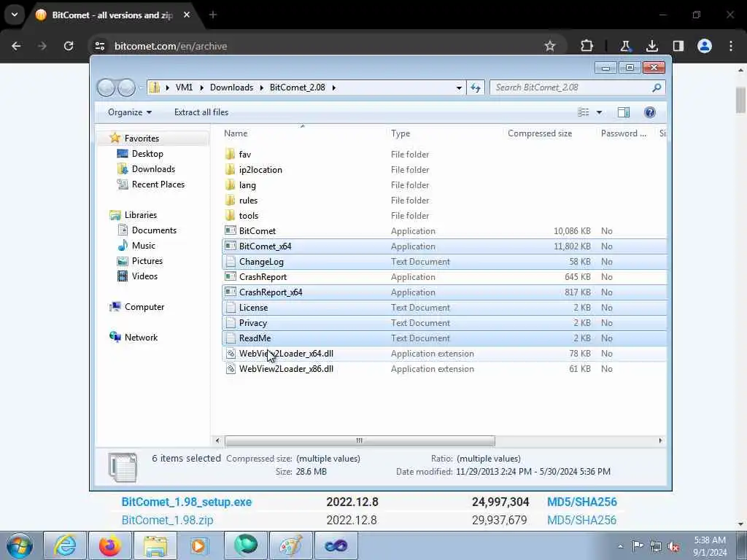Open Chrome downloads icon

click(x=651, y=46)
